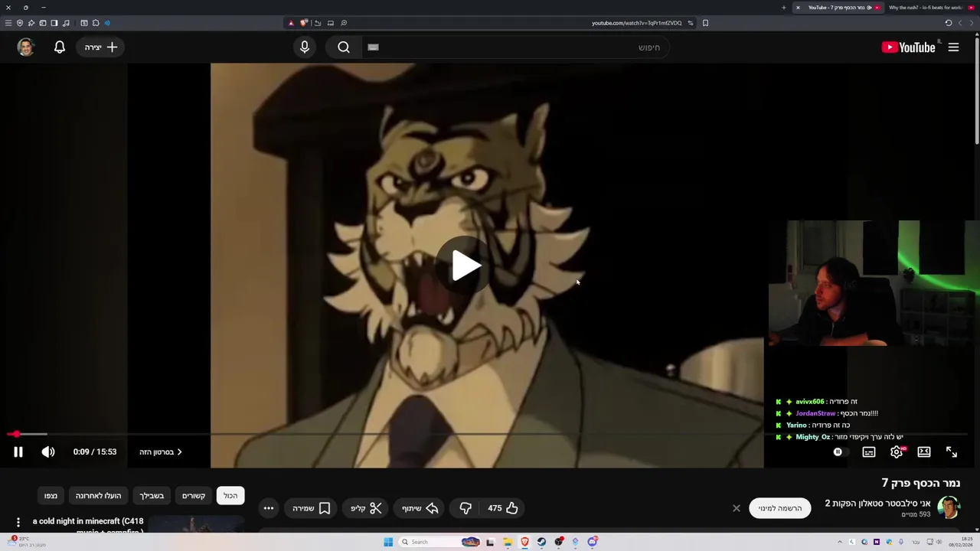Screen dimensions: 980x551
Task: Select the 'הועלו לאחרונה' filter chip
Action: pos(99,496)
